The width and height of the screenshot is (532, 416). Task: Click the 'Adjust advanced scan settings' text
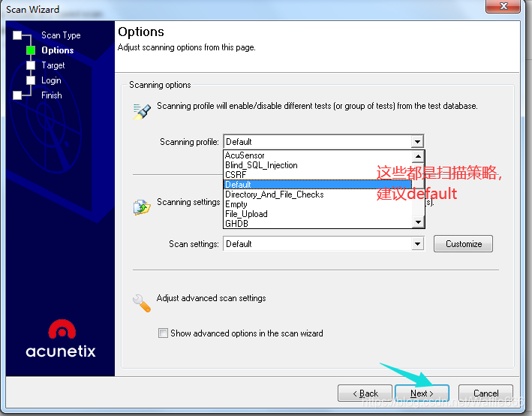click(x=211, y=298)
